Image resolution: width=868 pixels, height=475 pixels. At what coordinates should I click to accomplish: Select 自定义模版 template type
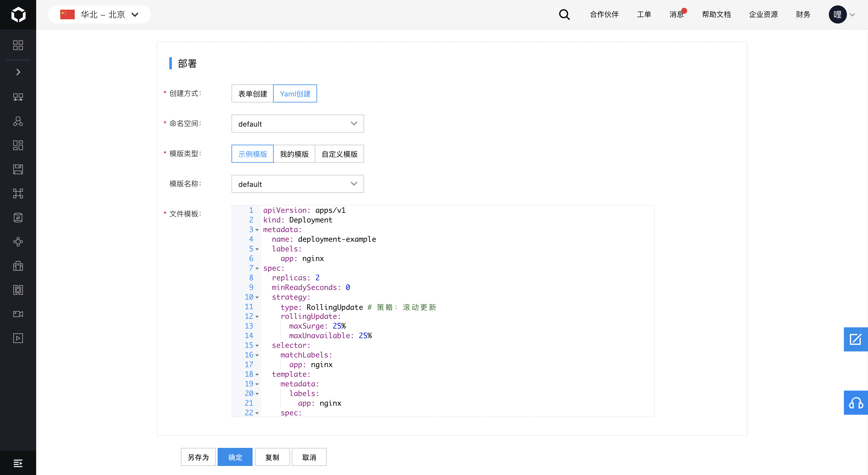pos(339,154)
